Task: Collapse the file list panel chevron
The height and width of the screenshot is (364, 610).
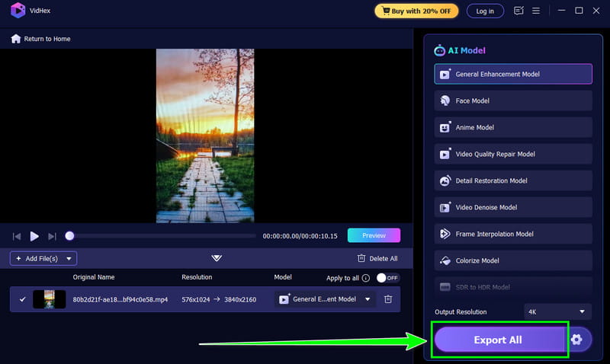Action: (217, 258)
